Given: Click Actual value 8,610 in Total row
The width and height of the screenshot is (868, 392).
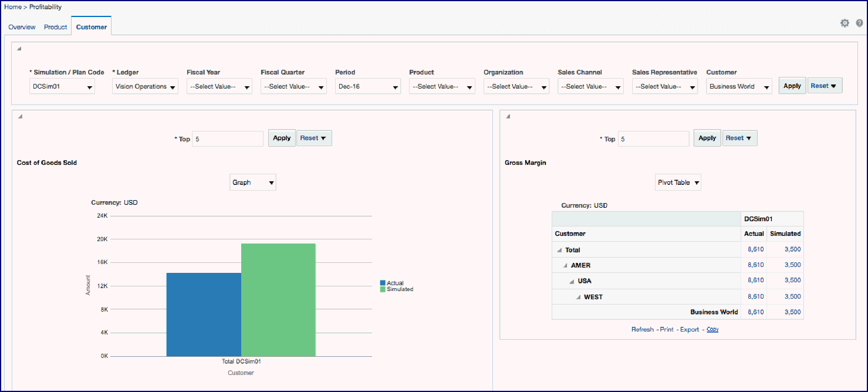Looking at the screenshot, I should click(756, 249).
